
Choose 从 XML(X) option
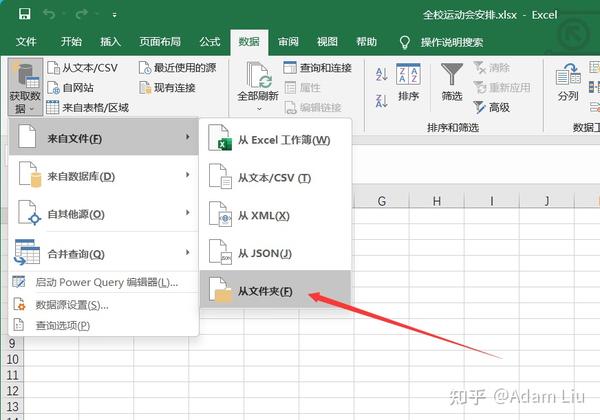(x=276, y=215)
